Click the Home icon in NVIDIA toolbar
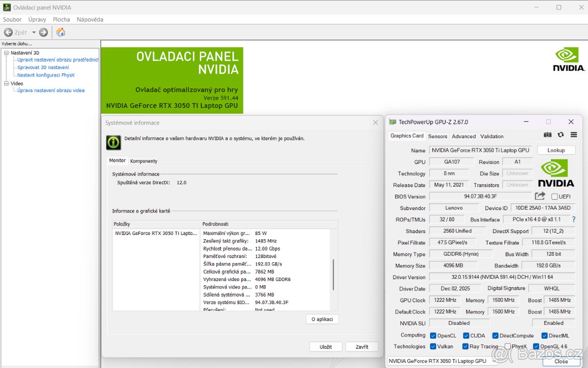Image resolution: width=588 pixels, height=368 pixels. tap(61, 32)
